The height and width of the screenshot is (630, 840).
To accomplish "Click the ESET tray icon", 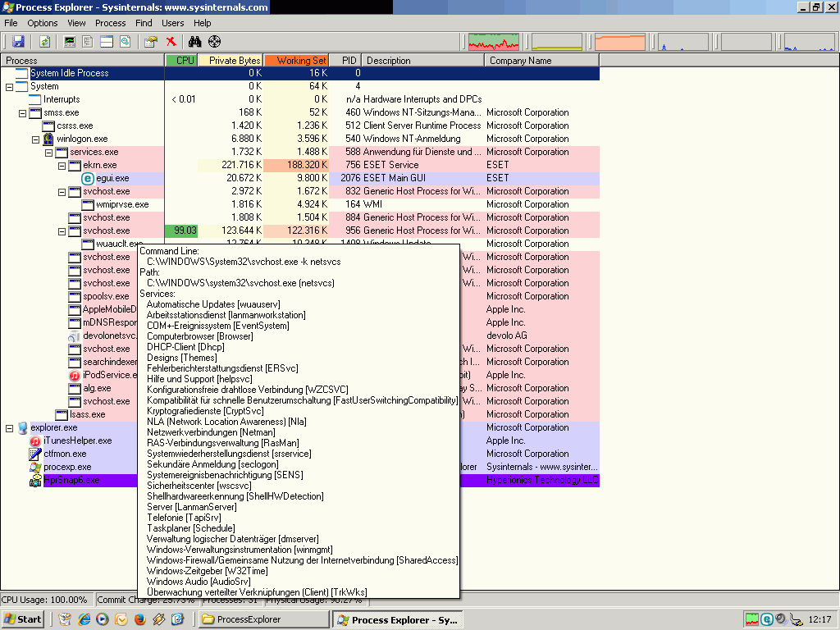I will click(x=767, y=619).
